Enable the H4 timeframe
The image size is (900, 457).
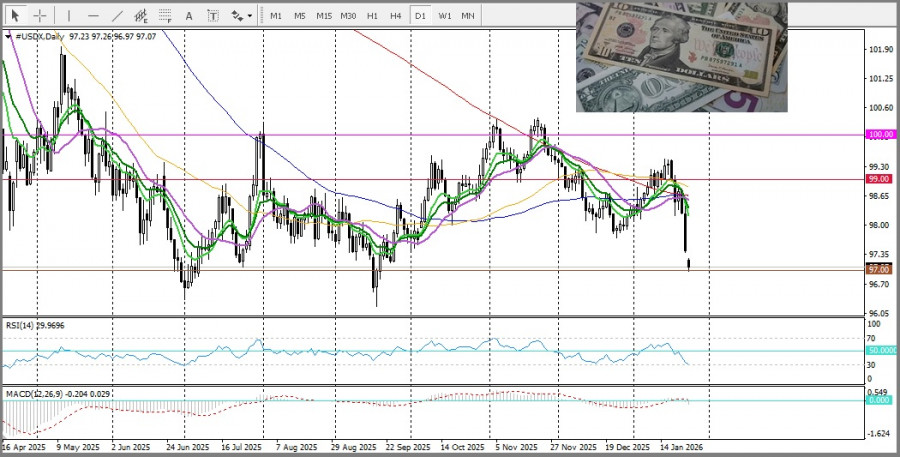pyautogui.click(x=396, y=16)
